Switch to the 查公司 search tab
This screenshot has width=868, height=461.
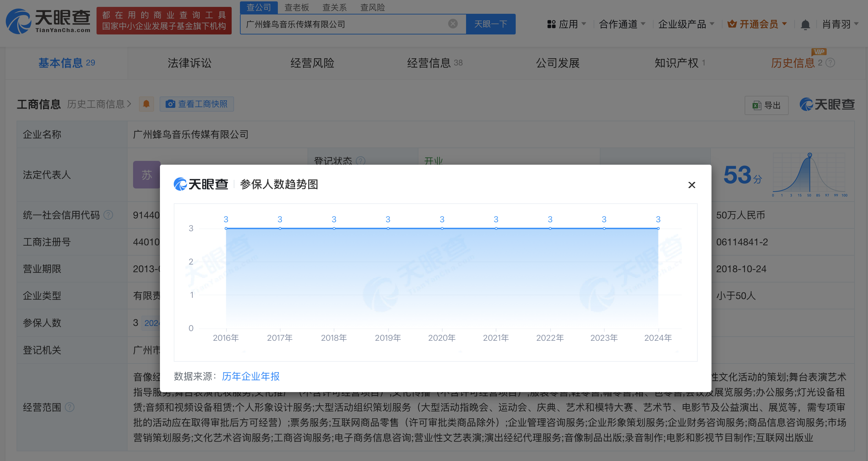[x=259, y=7]
